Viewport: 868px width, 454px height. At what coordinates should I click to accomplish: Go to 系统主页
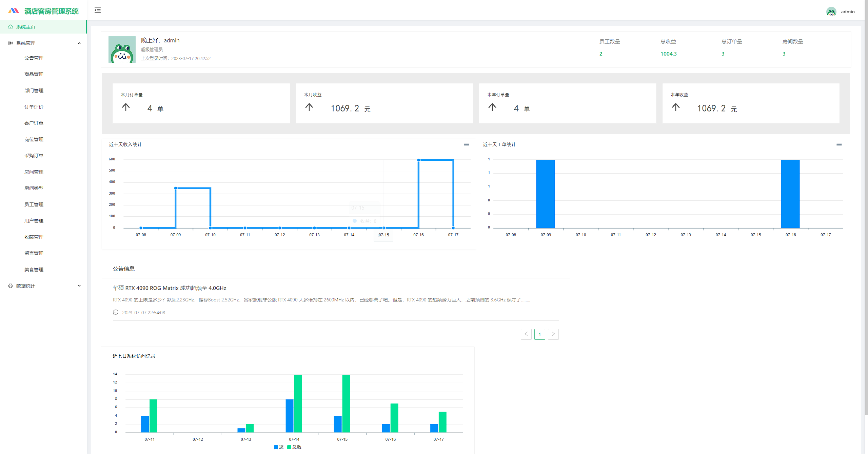43,27
